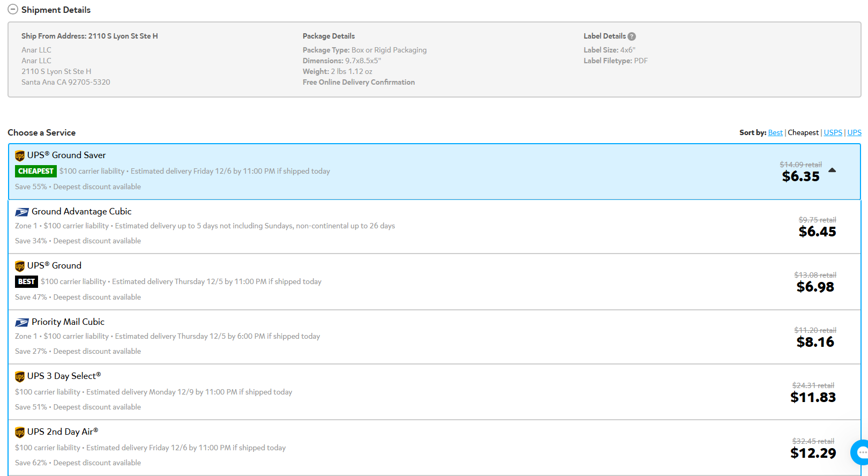Click the Priority Mail Thursday 6:00 PM estimate
This screenshot has height=476, width=868.
click(218, 336)
